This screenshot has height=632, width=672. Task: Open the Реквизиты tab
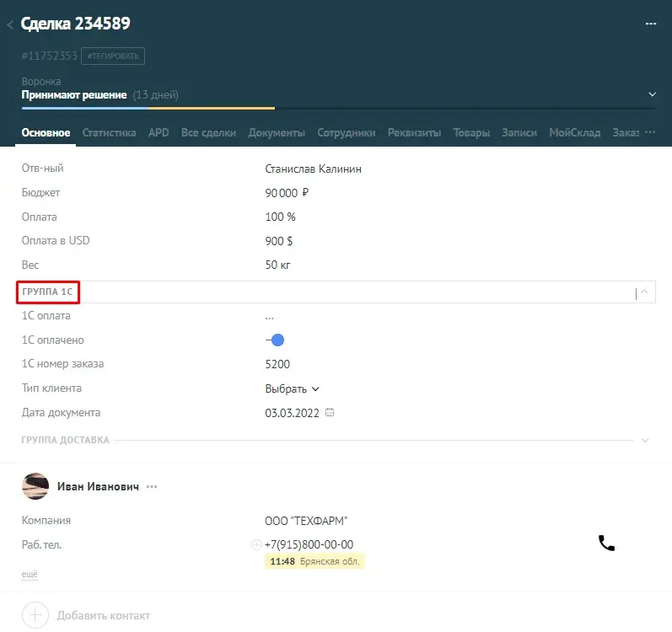(414, 133)
